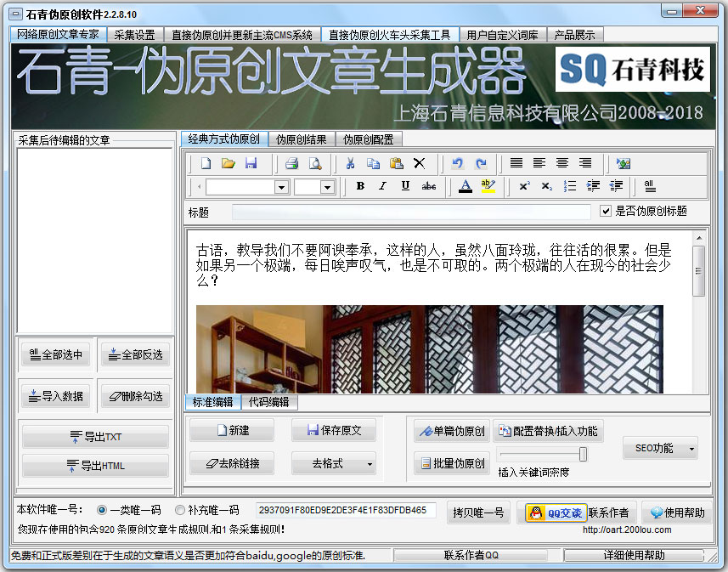
Task: Click the second of the two indent icons after numbered list
Action: [x=616, y=186]
